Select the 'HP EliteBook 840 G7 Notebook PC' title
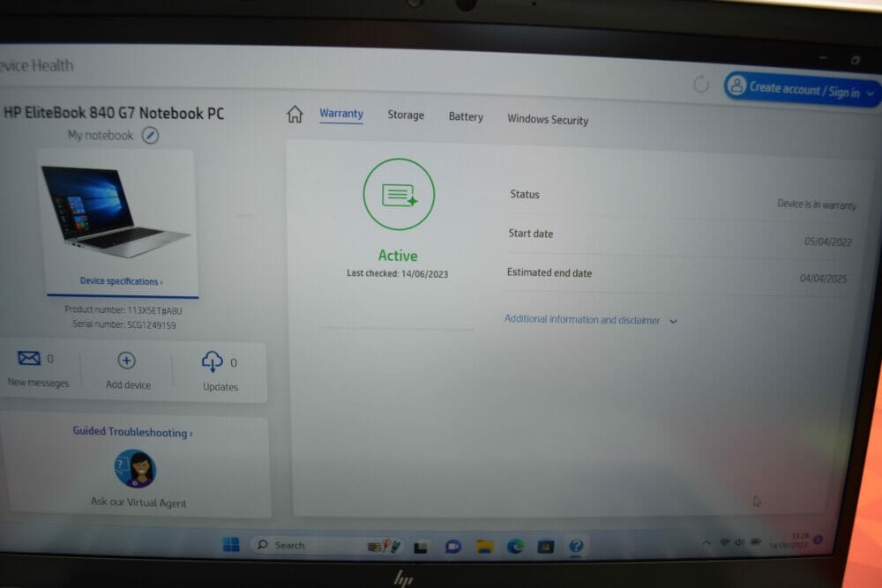Viewport: 882px width, 588px height. pos(114,113)
